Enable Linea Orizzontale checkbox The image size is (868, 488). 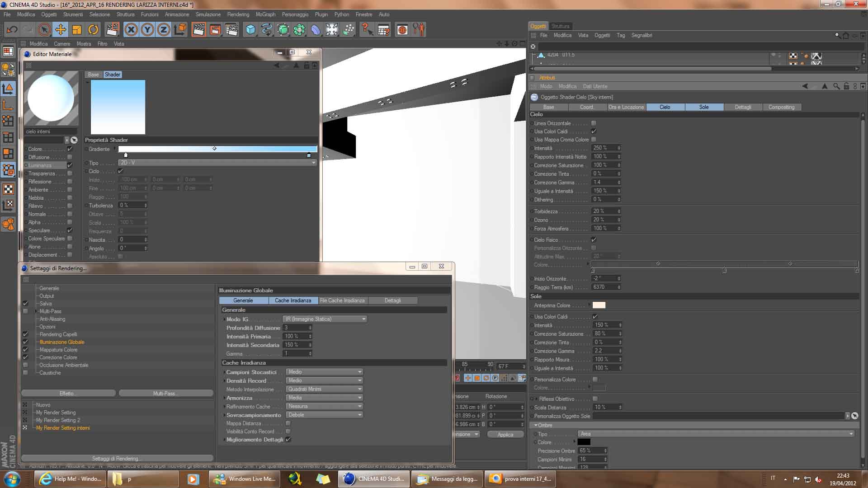pos(594,123)
